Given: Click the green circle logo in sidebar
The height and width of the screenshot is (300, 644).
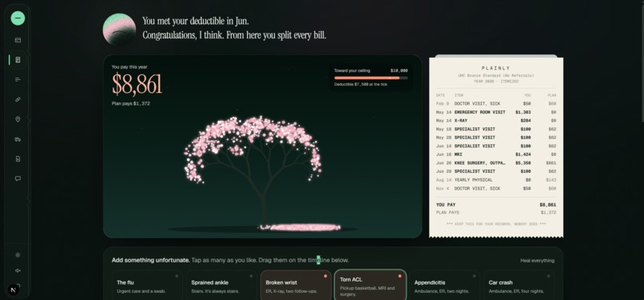Looking at the screenshot, I should point(18,18).
